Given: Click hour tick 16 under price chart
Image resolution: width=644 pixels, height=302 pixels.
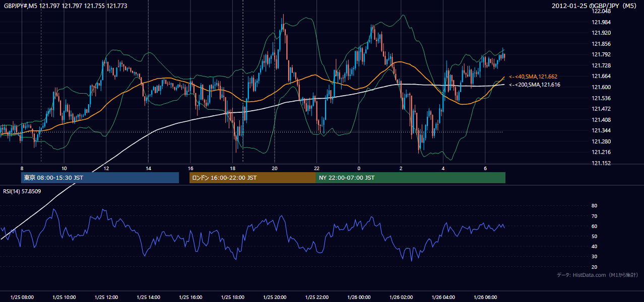Looking at the screenshot, I should pyautogui.click(x=190, y=168).
